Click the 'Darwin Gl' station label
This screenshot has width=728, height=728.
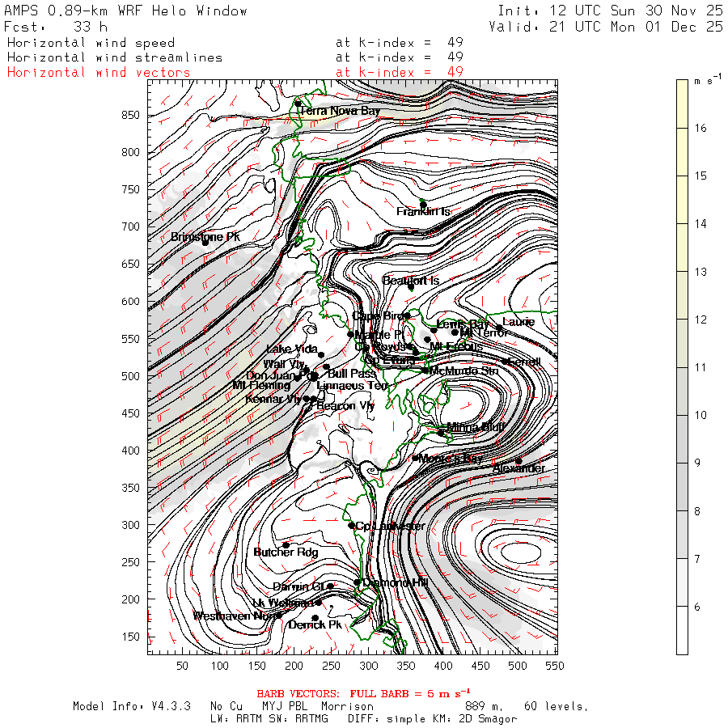pos(299,587)
